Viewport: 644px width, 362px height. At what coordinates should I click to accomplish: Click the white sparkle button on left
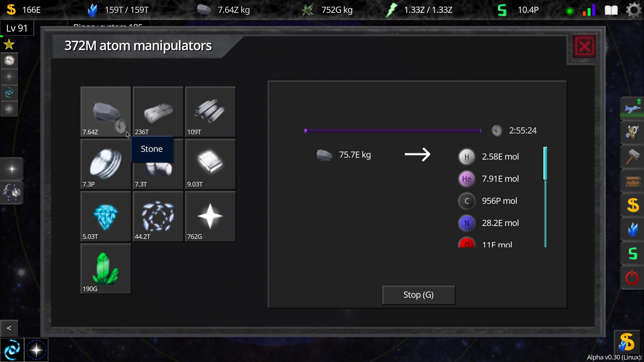[x=12, y=169]
